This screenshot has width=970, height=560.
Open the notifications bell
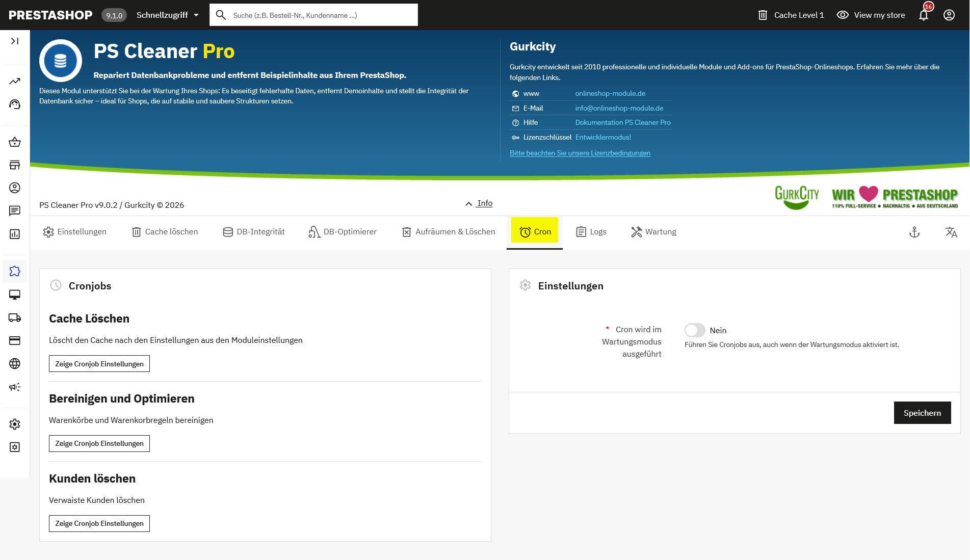(x=924, y=15)
